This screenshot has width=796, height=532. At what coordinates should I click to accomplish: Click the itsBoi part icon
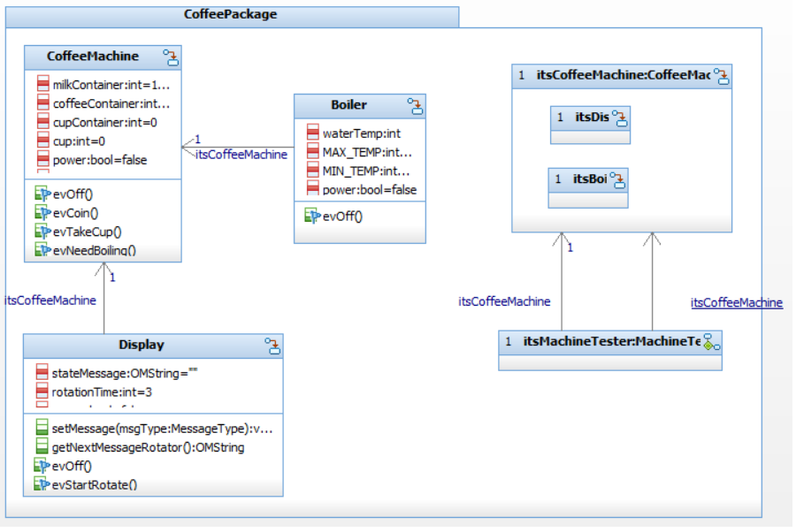click(618, 179)
